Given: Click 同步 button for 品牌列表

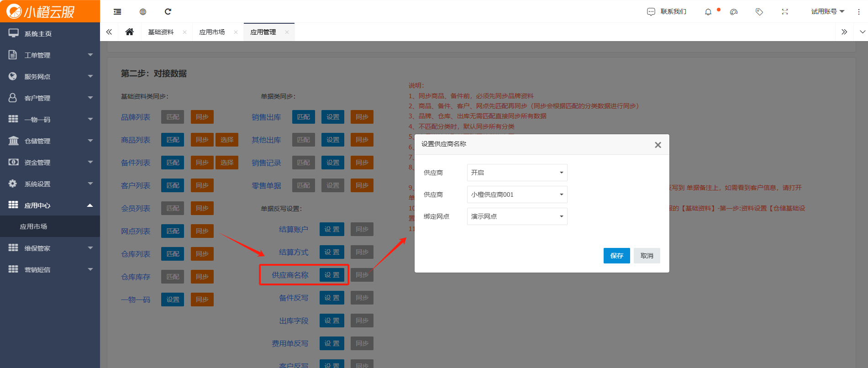Looking at the screenshot, I should (x=202, y=117).
